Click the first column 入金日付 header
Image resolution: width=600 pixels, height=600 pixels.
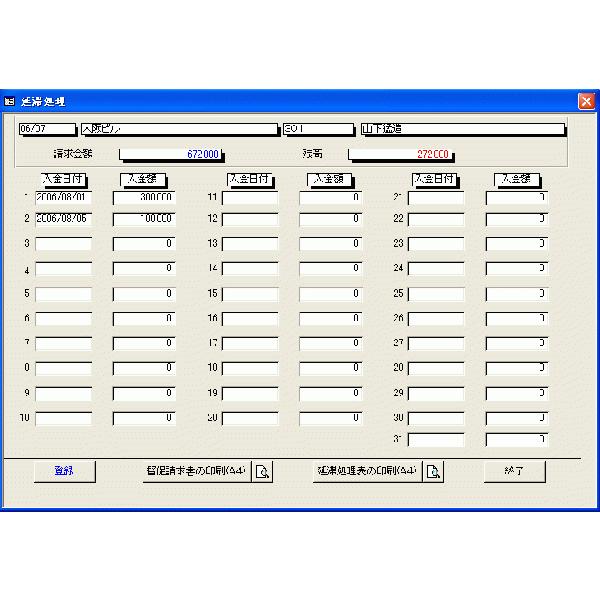coord(63,178)
